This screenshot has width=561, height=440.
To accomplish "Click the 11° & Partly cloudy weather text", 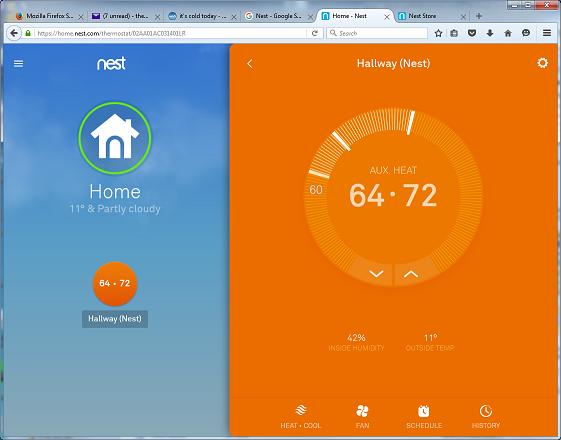I will pos(115,209).
